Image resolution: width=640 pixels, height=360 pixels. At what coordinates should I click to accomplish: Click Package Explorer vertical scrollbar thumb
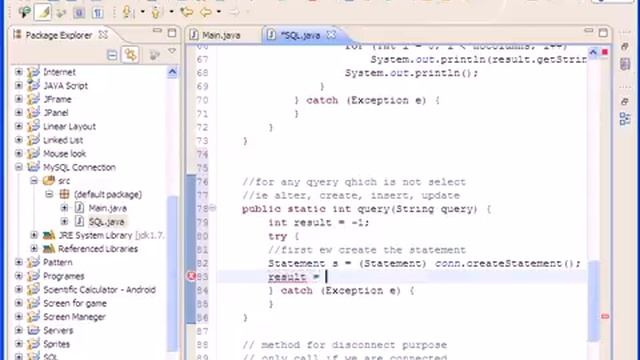[x=172, y=273]
